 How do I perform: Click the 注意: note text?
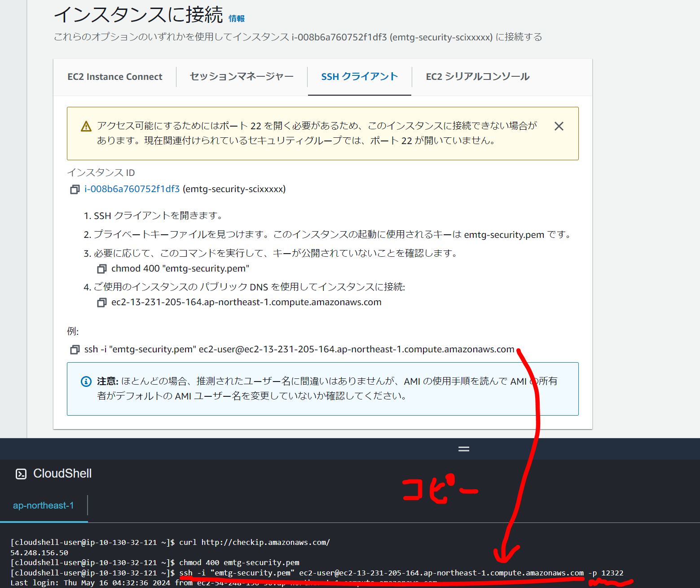click(x=327, y=388)
